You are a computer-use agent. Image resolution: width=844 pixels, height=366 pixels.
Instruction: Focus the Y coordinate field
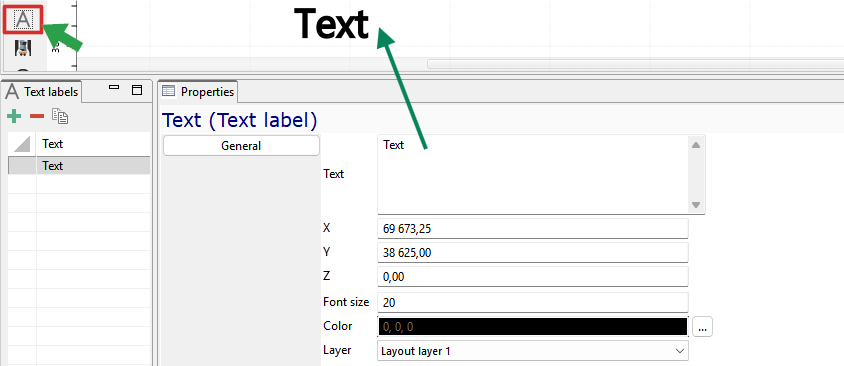tap(533, 252)
